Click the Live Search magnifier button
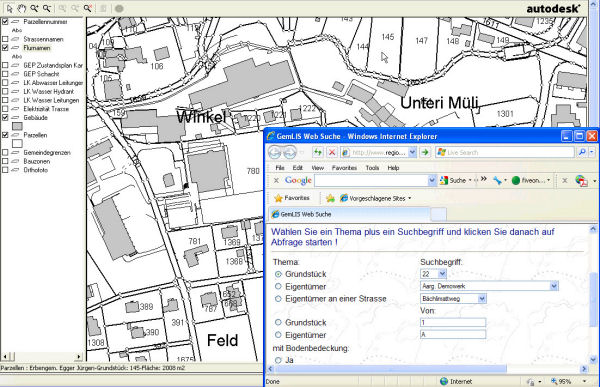The width and height of the screenshot is (600, 387). coord(582,152)
